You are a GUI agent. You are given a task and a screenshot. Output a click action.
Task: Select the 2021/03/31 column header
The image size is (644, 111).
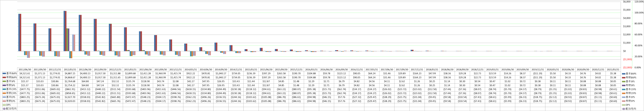pos(613,69)
